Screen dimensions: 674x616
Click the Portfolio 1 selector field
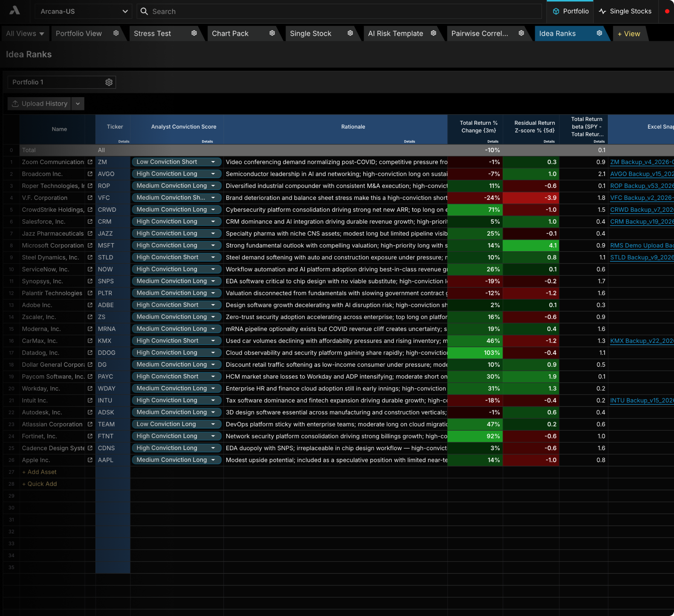61,82
